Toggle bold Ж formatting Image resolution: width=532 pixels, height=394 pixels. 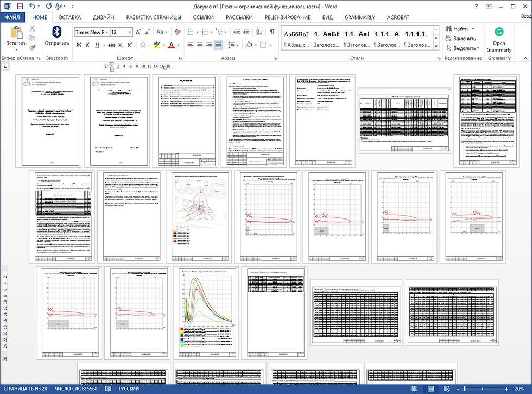click(x=79, y=45)
